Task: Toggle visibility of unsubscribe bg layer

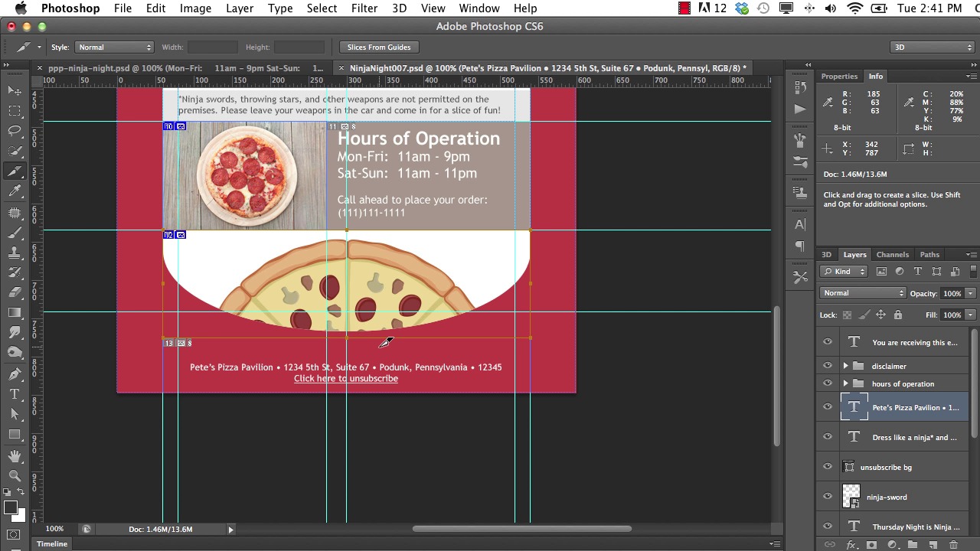Action: pos(828,467)
